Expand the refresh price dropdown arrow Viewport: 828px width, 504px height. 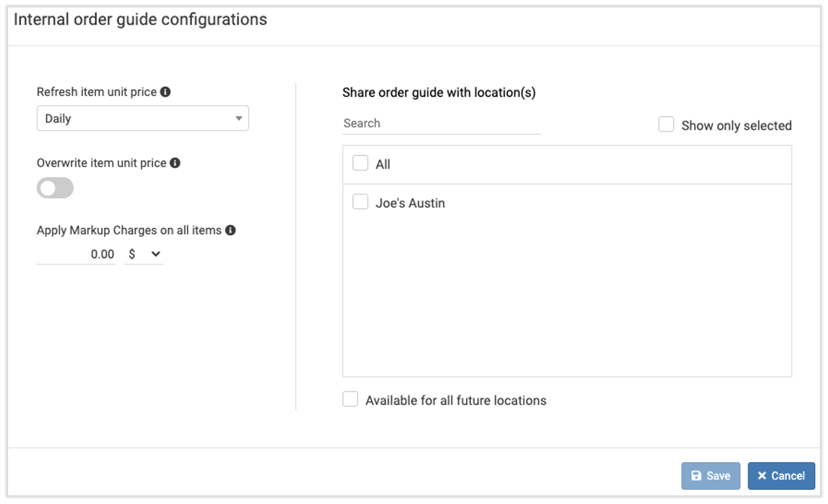(239, 118)
